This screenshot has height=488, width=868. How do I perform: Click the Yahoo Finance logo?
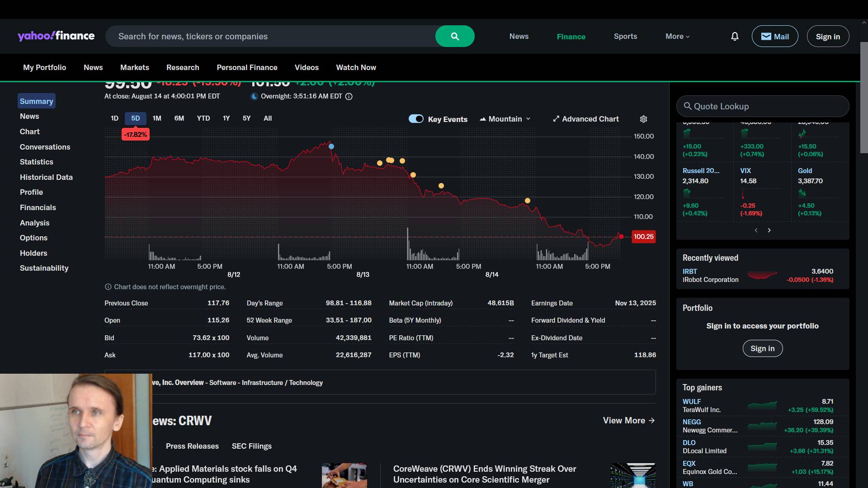coord(56,36)
